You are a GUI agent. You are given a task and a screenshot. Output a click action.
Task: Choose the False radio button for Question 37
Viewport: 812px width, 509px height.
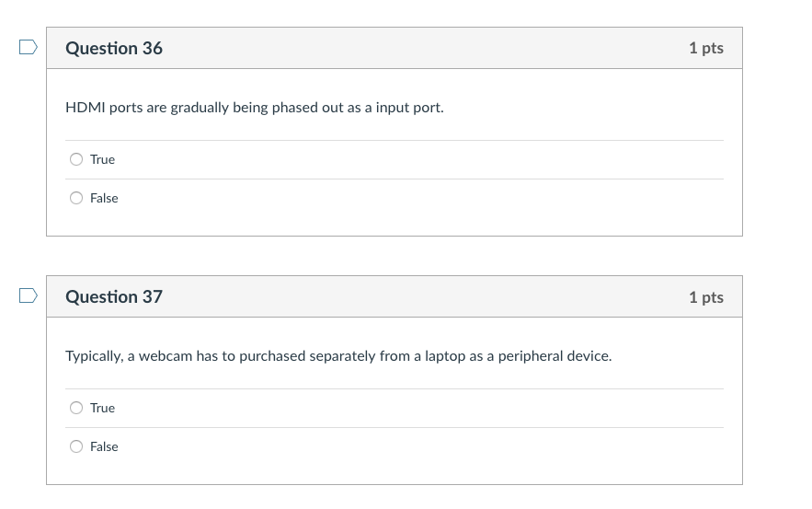click(x=76, y=446)
